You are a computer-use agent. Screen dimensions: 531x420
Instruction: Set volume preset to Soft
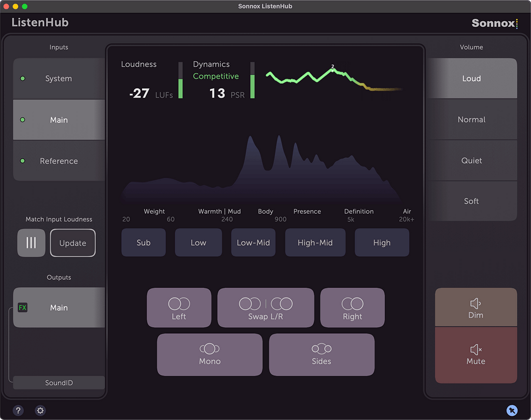(471, 201)
